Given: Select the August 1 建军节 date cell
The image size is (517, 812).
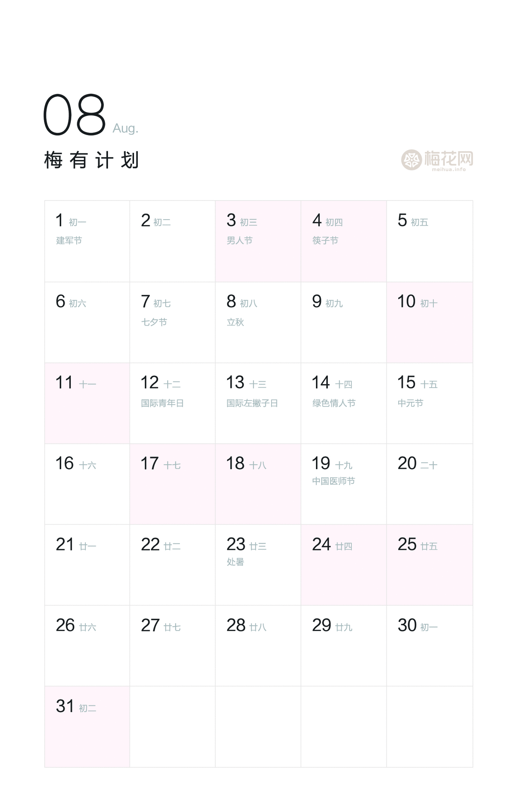Looking at the screenshot, I should [87, 241].
